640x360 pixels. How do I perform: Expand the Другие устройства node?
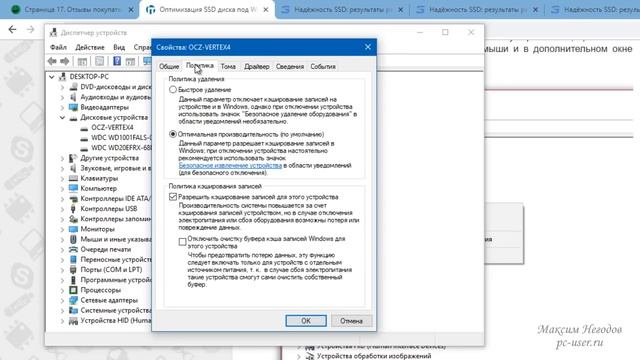[62, 158]
